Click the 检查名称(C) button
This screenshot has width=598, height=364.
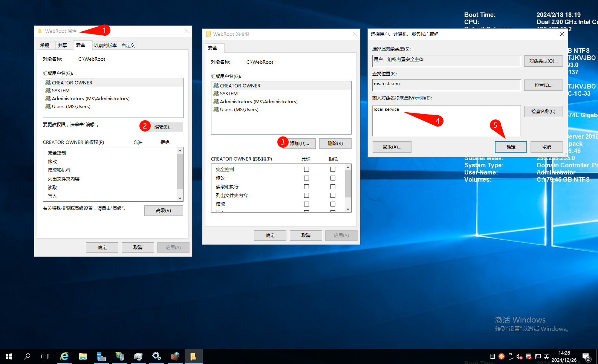click(543, 112)
